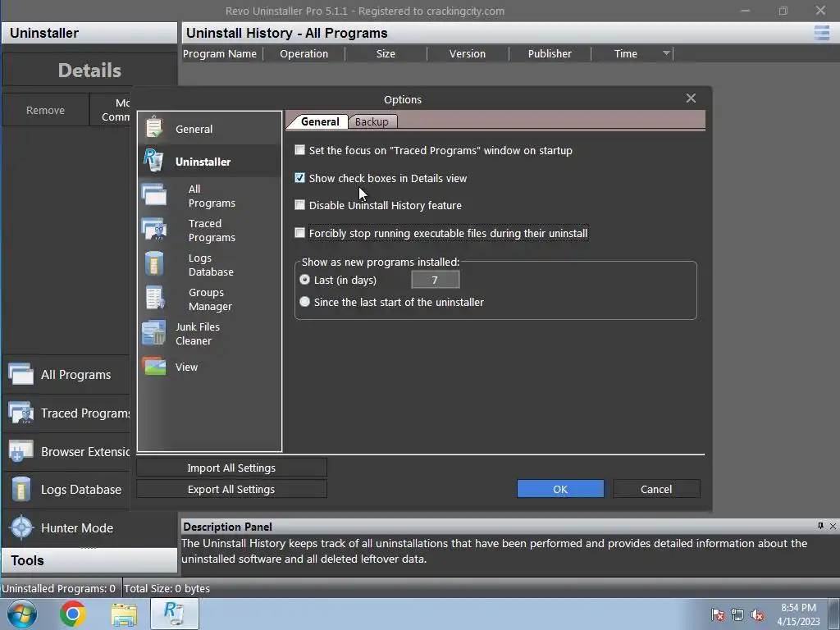Click All Programs icon in main left panel
This screenshot has height=630, width=840.
[x=21, y=374]
